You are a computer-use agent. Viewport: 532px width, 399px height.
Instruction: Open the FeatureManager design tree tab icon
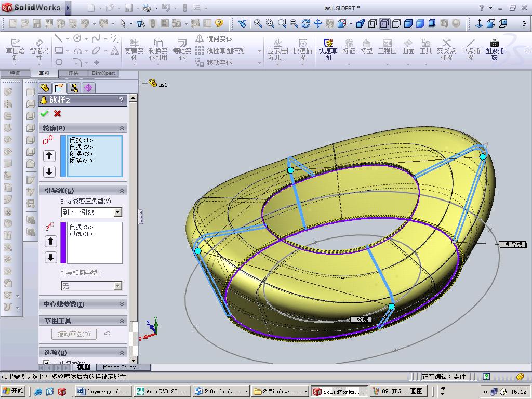(45, 88)
